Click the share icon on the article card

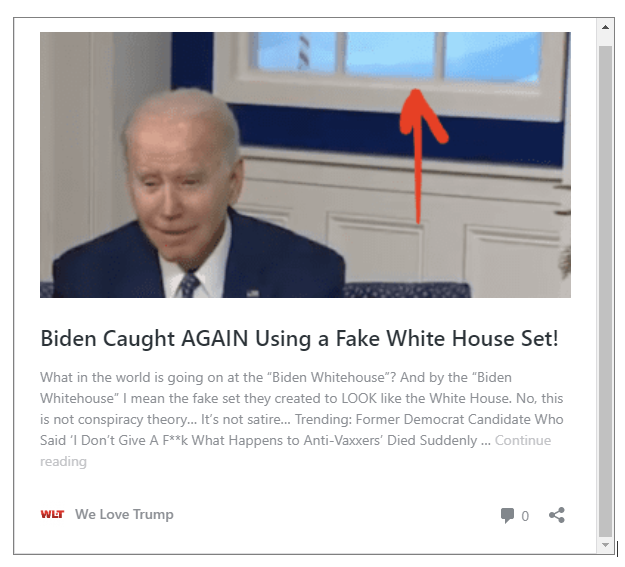(556, 515)
